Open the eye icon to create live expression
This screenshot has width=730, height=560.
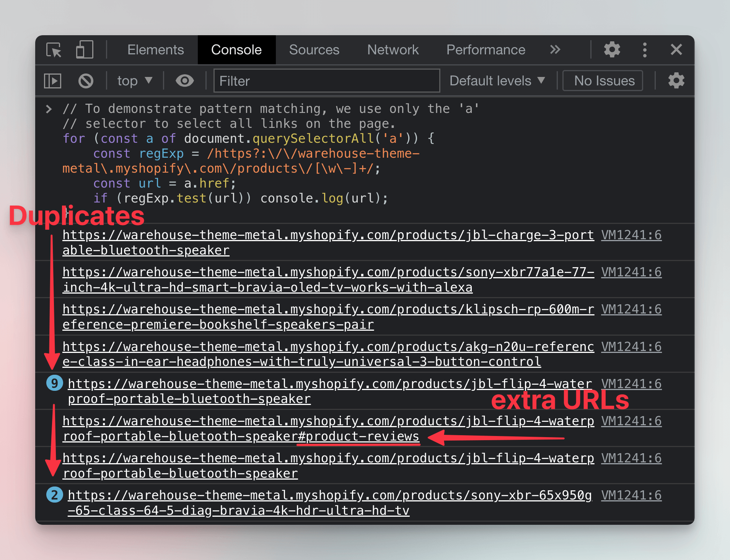click(185, 81)
